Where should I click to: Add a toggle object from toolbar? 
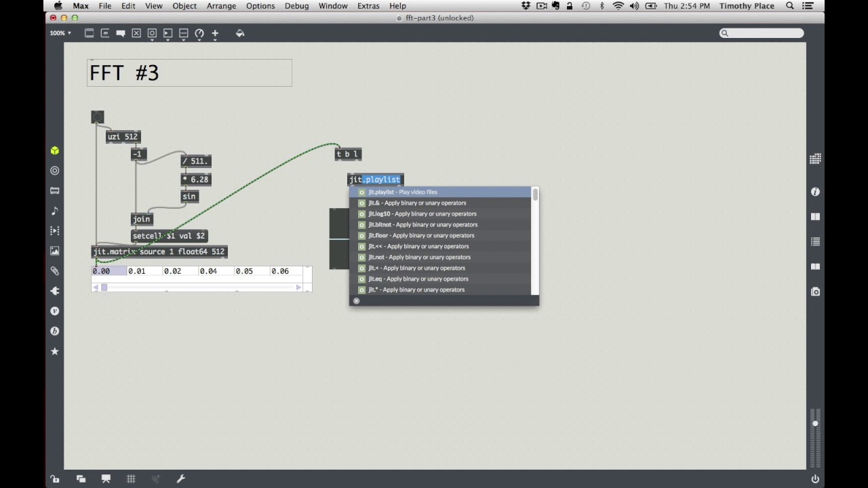pos(136,33)
